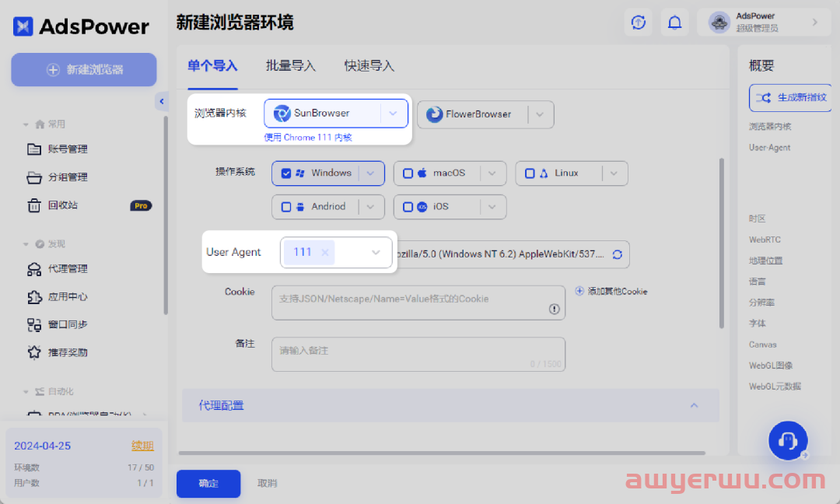Click 生成新指纹 button

click(x=790, y=97)
